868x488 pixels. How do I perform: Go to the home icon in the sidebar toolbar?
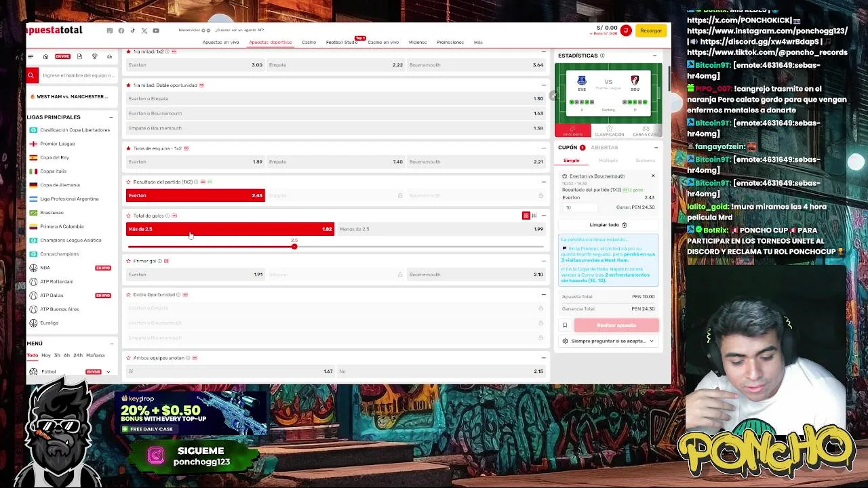[x=45, y=56]
